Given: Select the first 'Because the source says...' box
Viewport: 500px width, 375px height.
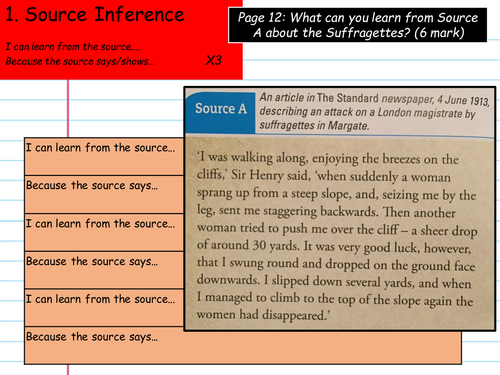Looking at the screenshot, I should pyautogui.click(x=104, y=194).
